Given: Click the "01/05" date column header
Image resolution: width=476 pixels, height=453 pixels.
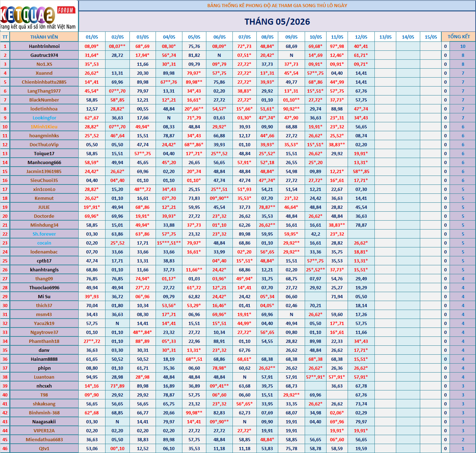Looking at the screenshot, I should coord(92,37).
